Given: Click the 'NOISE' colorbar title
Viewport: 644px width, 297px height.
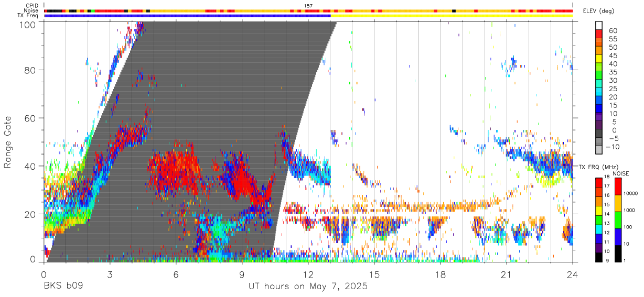Looking at the screenshot, I should pyautogui.click(x=621, y=174).
